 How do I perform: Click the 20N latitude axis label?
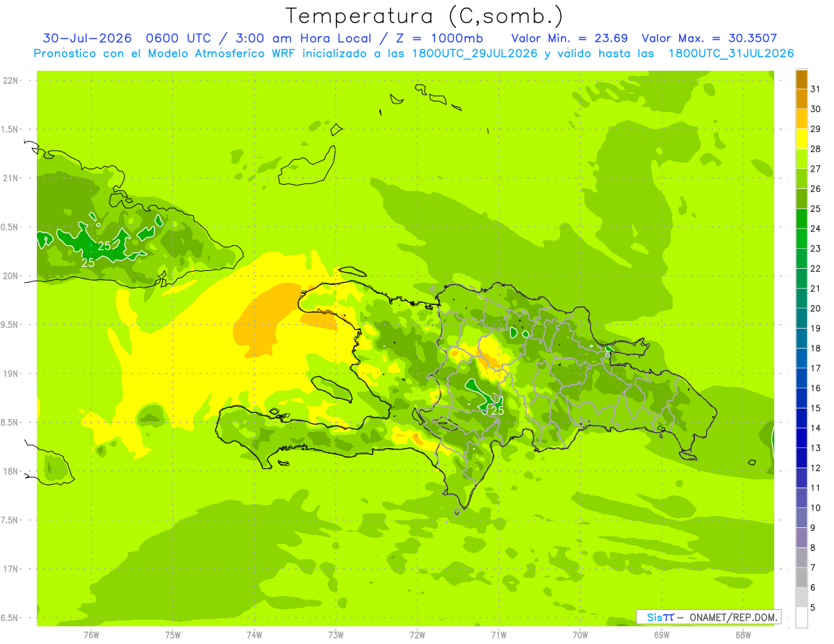coord(11,276)
